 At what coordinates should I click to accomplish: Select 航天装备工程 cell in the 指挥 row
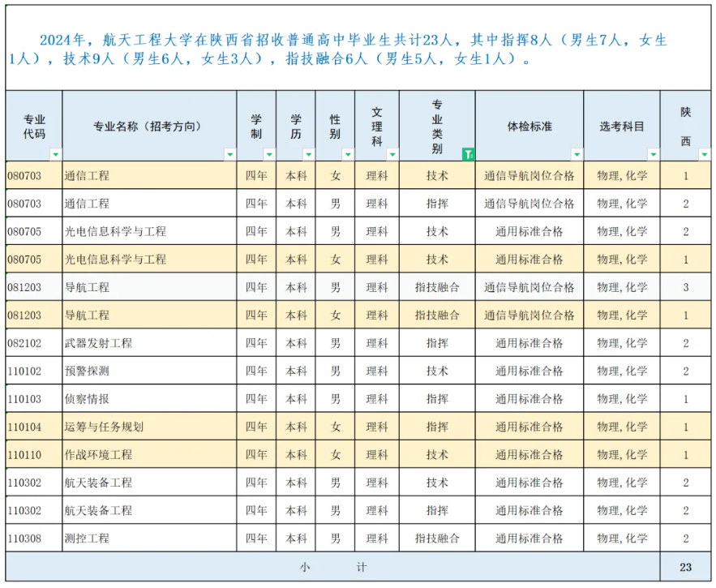pyautogui.click(x=149, y=510)
